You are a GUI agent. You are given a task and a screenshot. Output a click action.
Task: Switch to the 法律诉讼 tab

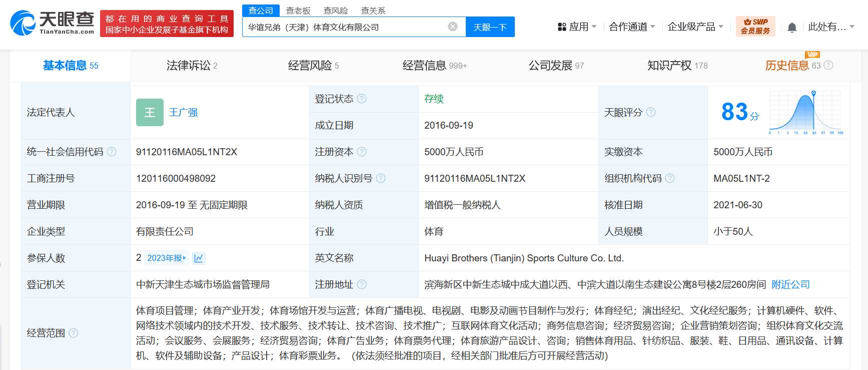point(192,66)
